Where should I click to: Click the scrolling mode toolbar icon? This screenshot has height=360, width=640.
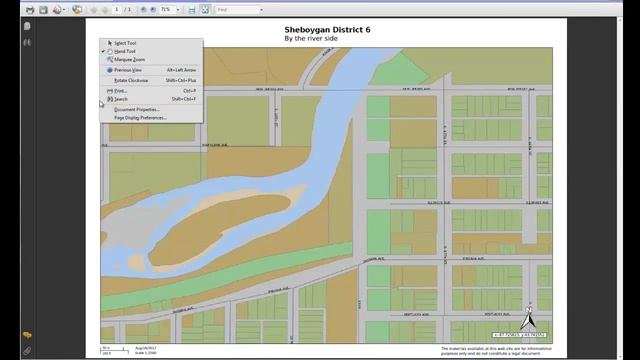coord(192,9)
